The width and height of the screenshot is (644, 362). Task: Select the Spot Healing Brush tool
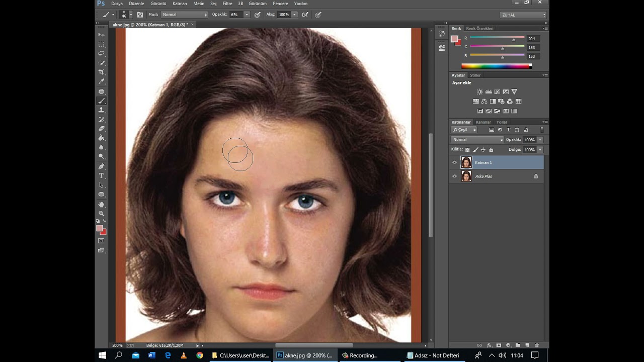pos(101,92)
